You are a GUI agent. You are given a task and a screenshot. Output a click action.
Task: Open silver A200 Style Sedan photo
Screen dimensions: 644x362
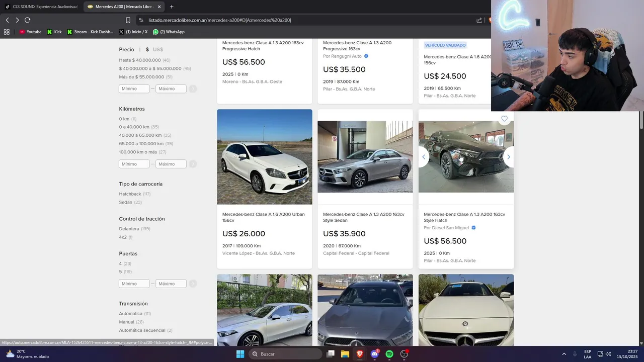pyautogui.click(x=365, y=157)
